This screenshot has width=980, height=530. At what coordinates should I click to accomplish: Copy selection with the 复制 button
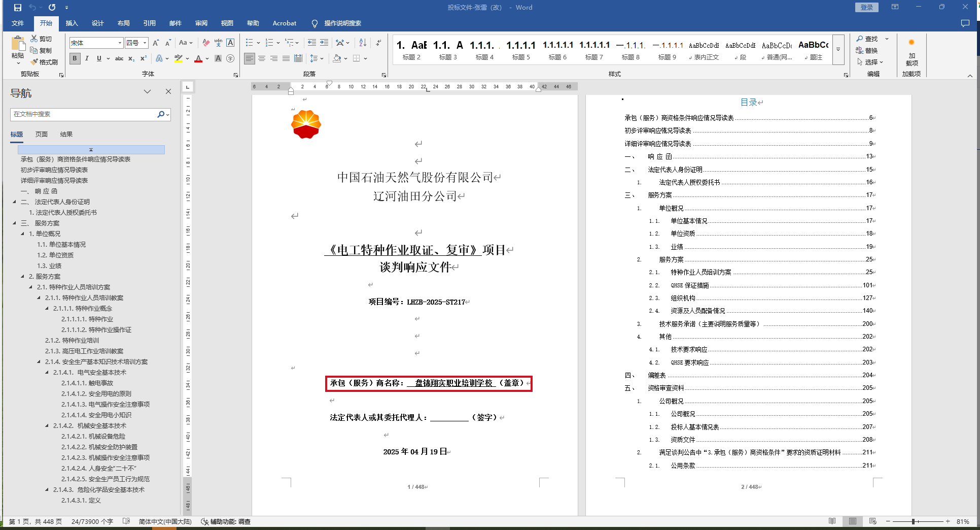41,50
